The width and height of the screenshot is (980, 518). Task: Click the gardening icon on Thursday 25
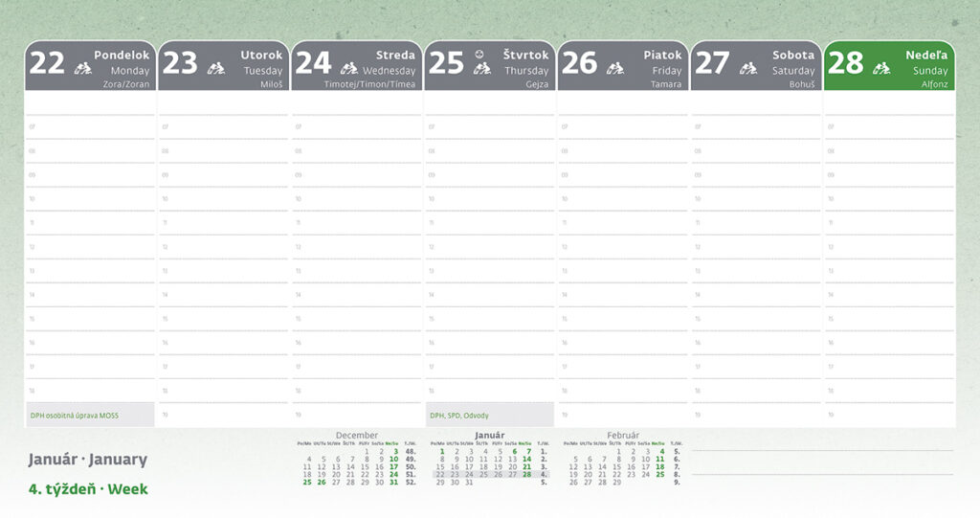click(482, 69)
